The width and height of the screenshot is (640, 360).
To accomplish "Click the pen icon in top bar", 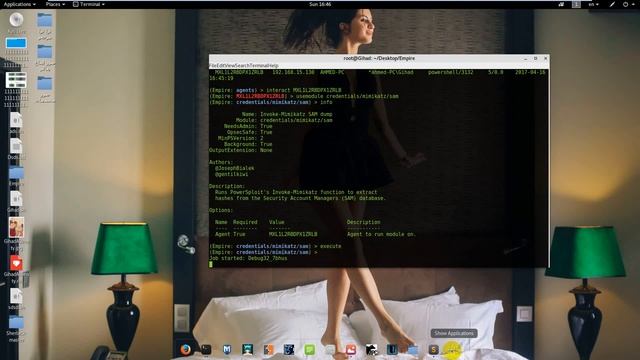I will click(612, 4).
